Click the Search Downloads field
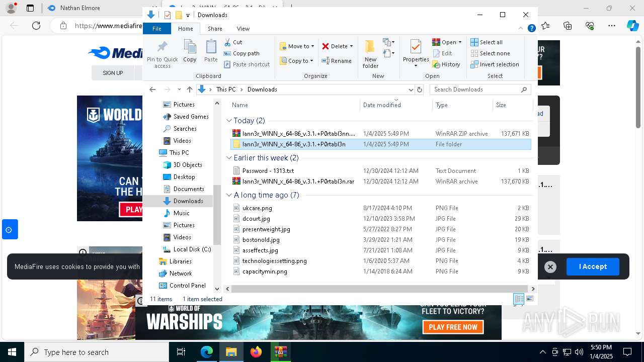Screen dimensions: 644x362 click(475, 89)
